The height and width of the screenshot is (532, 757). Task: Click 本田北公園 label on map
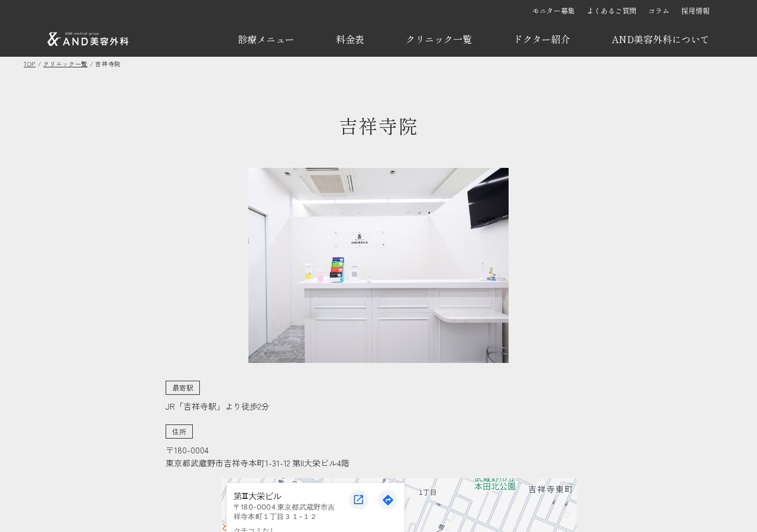[495, 486]
